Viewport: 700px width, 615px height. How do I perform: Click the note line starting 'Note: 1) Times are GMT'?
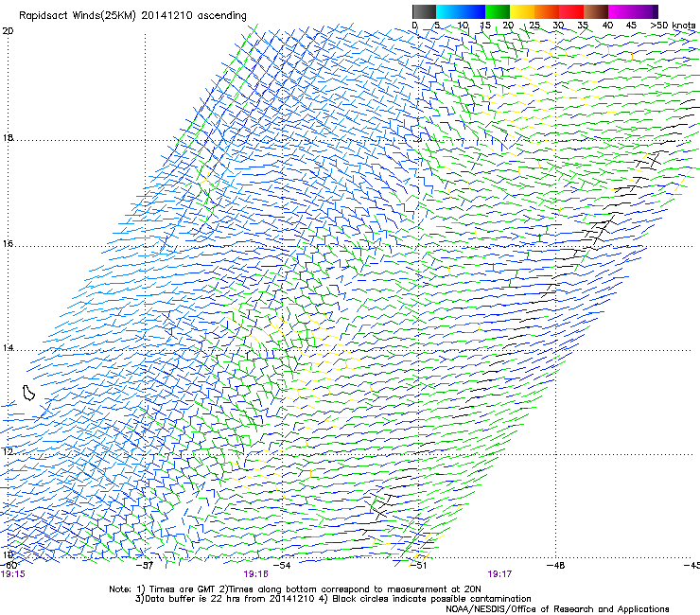294,589
